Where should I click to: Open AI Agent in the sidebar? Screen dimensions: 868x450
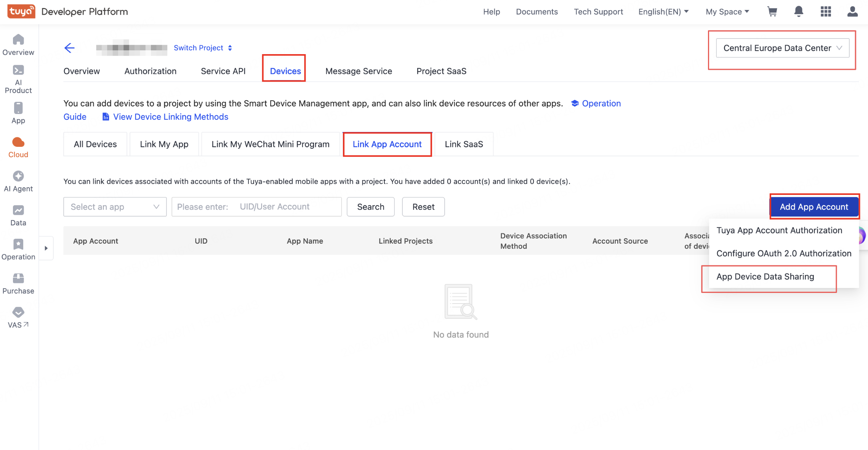point(18,182)
